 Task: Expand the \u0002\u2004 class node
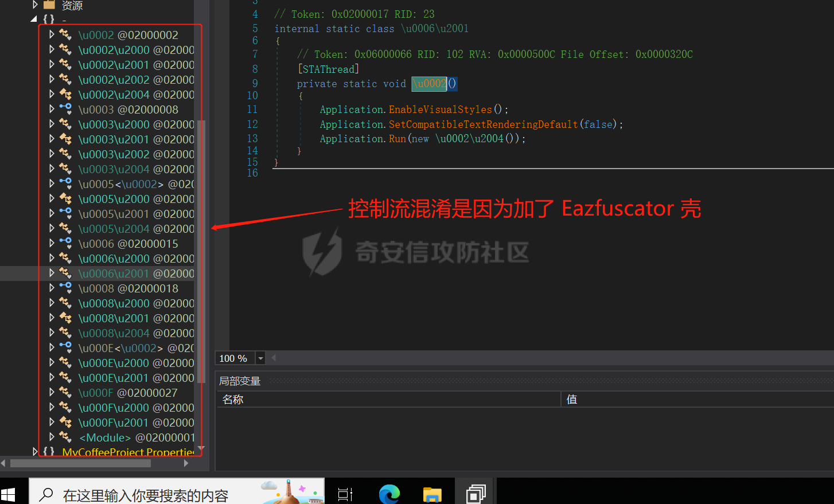pyautogui.click(x=52, y=94)
